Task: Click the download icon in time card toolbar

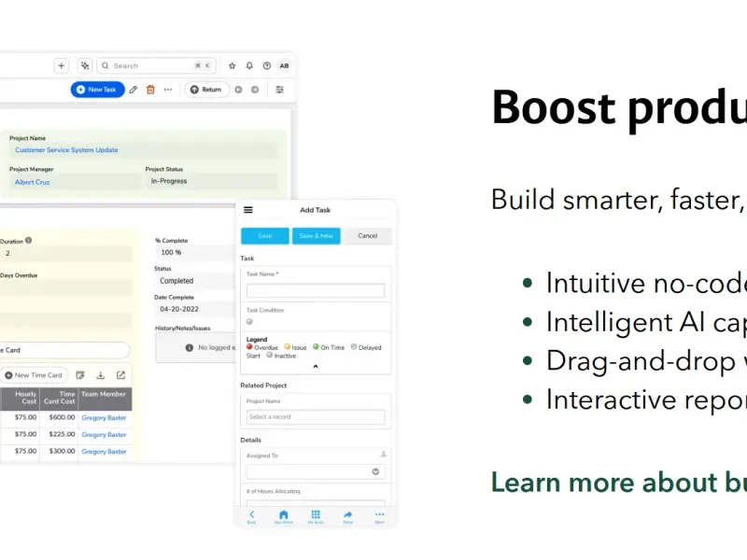Action: [x=101, y=375]
